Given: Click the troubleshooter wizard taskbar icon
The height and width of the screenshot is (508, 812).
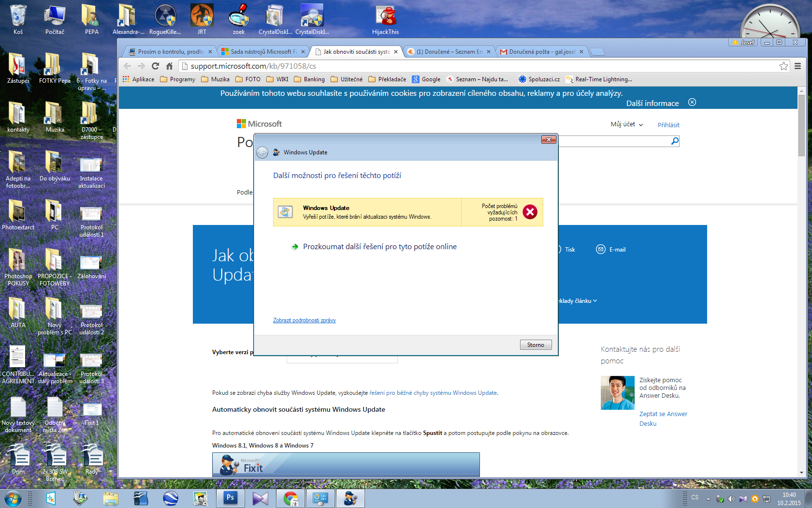Looking at the screenshot, I should tap(350, 498).
